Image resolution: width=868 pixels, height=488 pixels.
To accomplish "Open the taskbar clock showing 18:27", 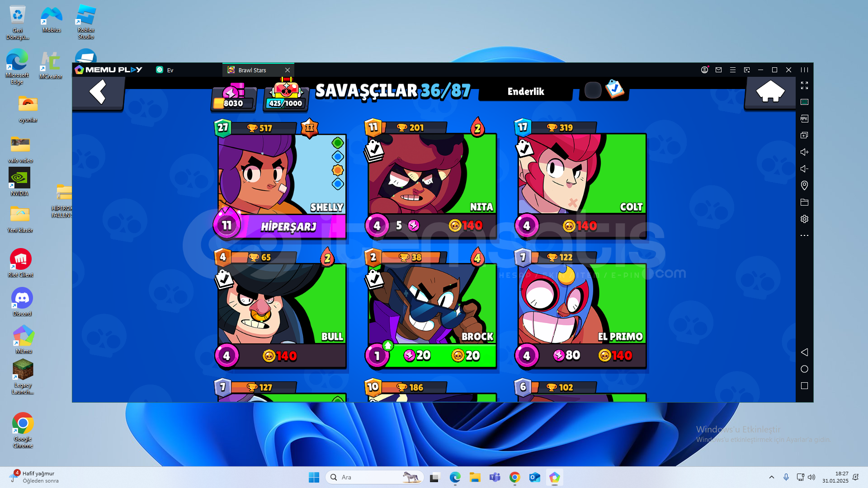I will coord(835,477).
